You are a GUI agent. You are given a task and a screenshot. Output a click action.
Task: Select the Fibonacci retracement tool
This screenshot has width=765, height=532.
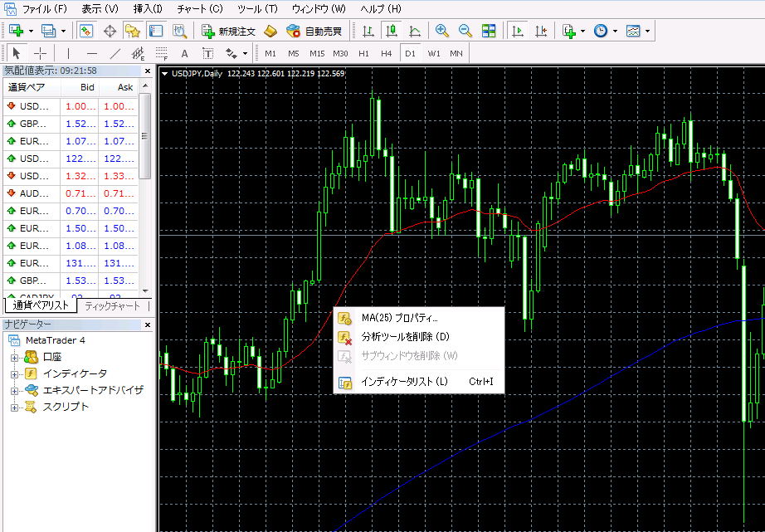pos(162,53)
